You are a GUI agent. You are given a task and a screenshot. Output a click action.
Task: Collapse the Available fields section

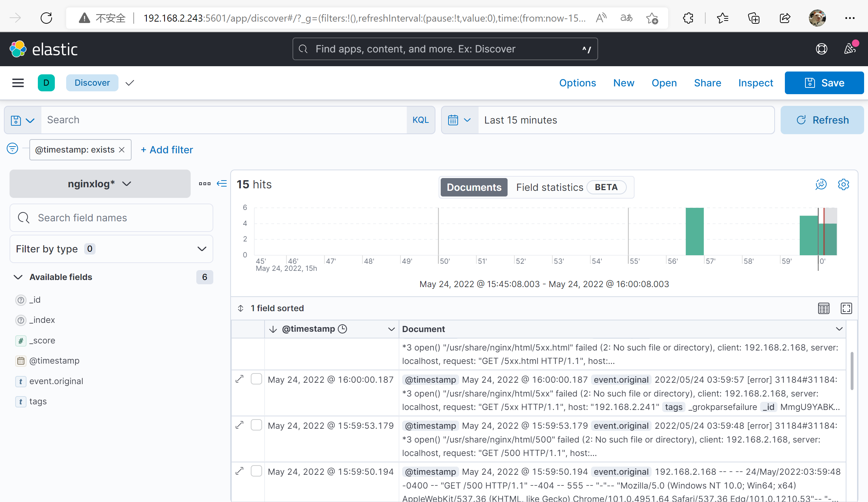click(x=18, y=277)
